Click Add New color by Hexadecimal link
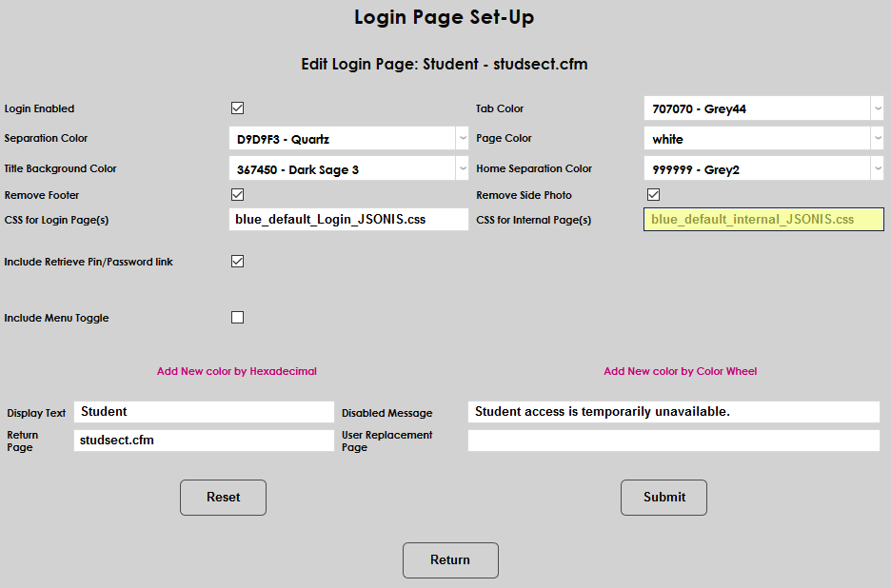This screenshot has width=891, height=588. pos(237,371)
